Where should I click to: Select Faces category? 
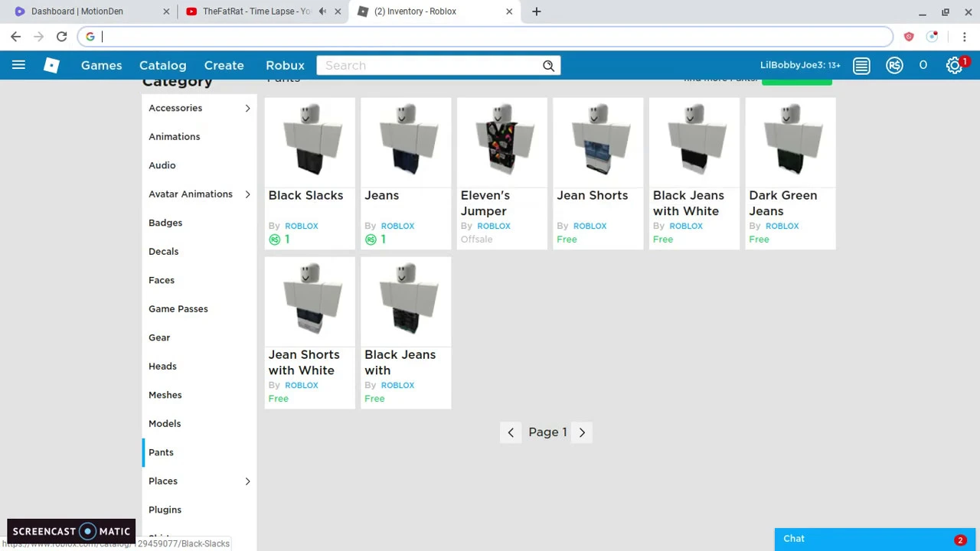pos(162,280)
